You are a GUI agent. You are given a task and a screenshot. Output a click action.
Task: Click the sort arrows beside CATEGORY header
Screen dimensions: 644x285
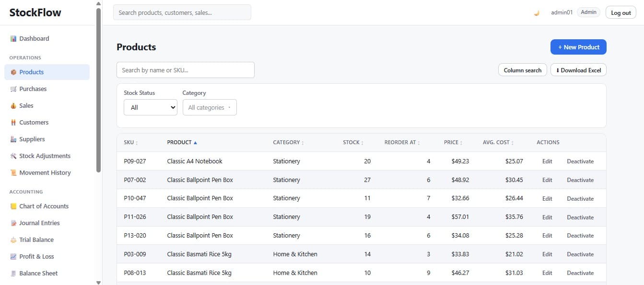point(303,143)
